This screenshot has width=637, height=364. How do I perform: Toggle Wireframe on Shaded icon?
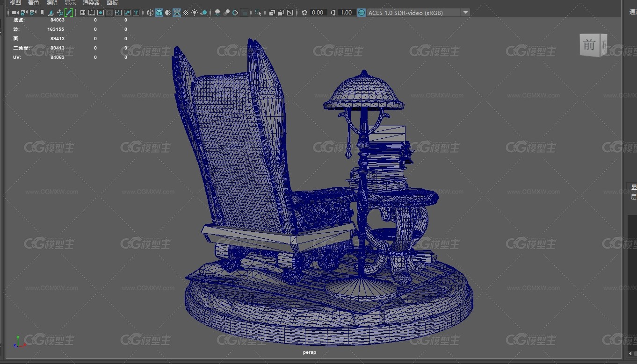pyautogui.click(x=177, y=13)
